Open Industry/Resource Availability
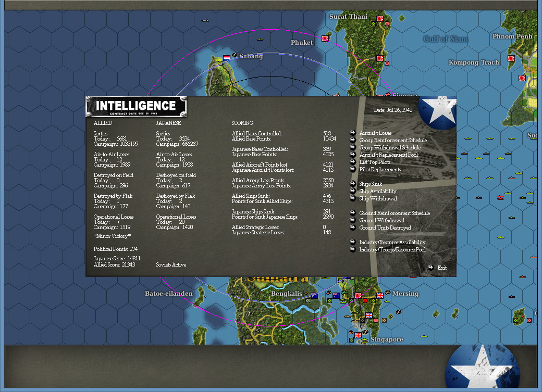The height and width of the screenshot is (392, 542). (392, 243)
